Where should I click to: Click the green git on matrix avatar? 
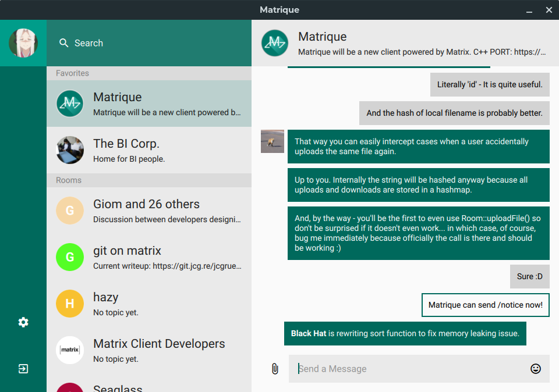[x=70, y=257]
